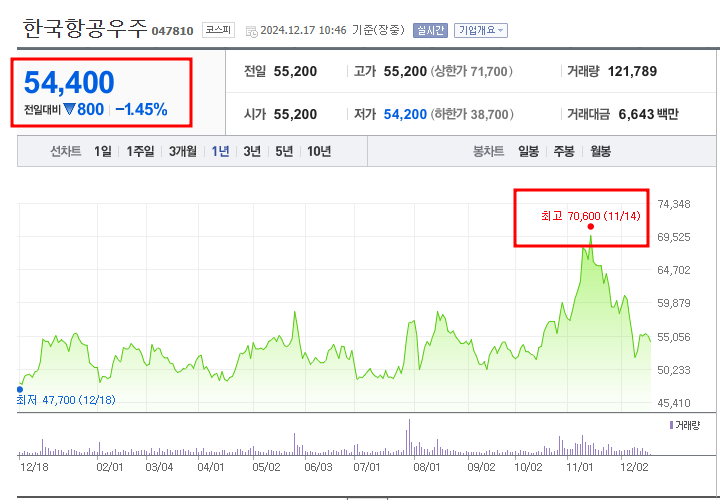The height and width of the screenshot is (500, 720).
Task: Click the 04/01 x-axis date label
Action: [x=211, y=467]
